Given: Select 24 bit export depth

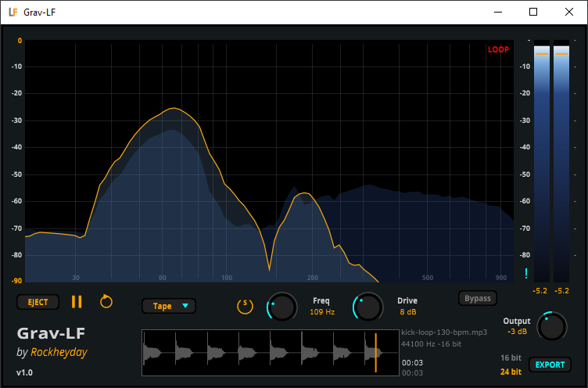Looking at the screenshot, I should point(511,372).
